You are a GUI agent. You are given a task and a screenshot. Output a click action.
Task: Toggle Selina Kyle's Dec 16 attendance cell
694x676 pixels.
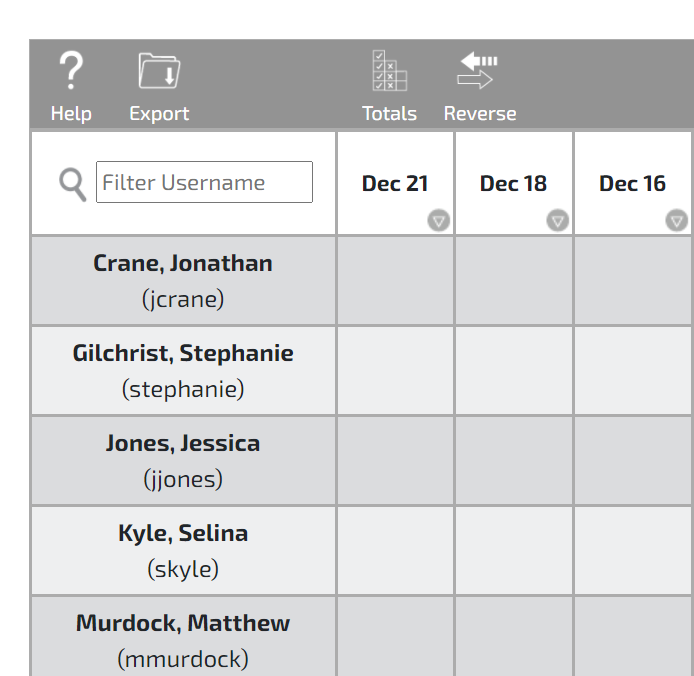coord(633,551)
